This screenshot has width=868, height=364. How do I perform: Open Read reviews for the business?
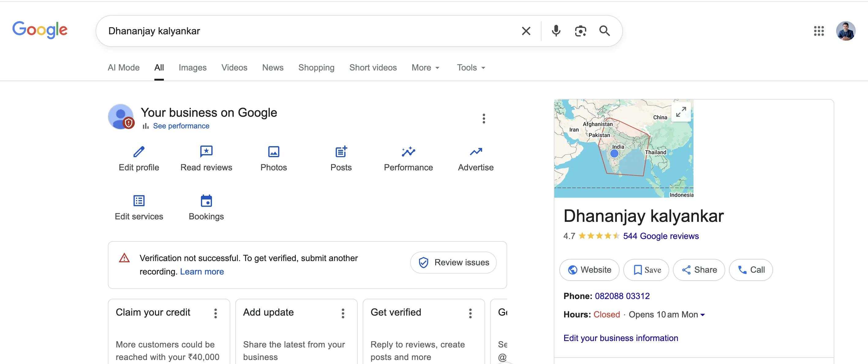point(206,152)
